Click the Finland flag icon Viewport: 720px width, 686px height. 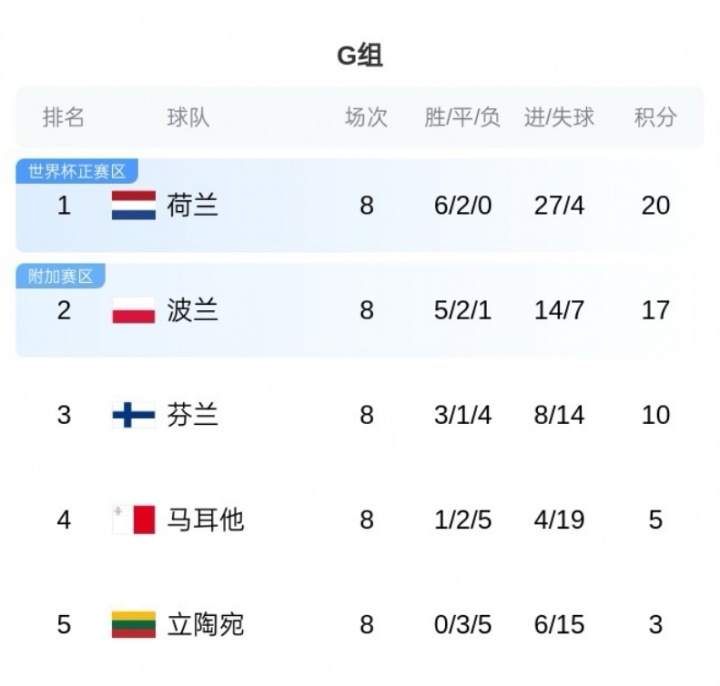click(133, 415)
